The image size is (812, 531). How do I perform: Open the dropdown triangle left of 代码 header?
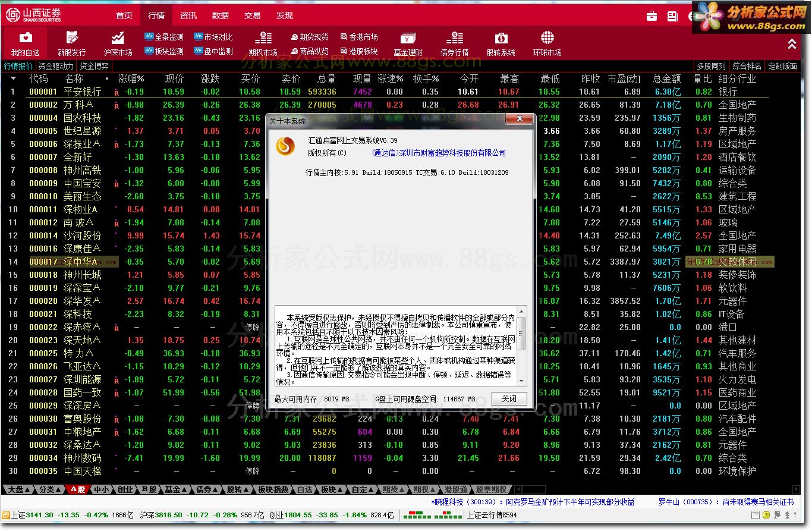pyautogui.click(x=13, y=78)
